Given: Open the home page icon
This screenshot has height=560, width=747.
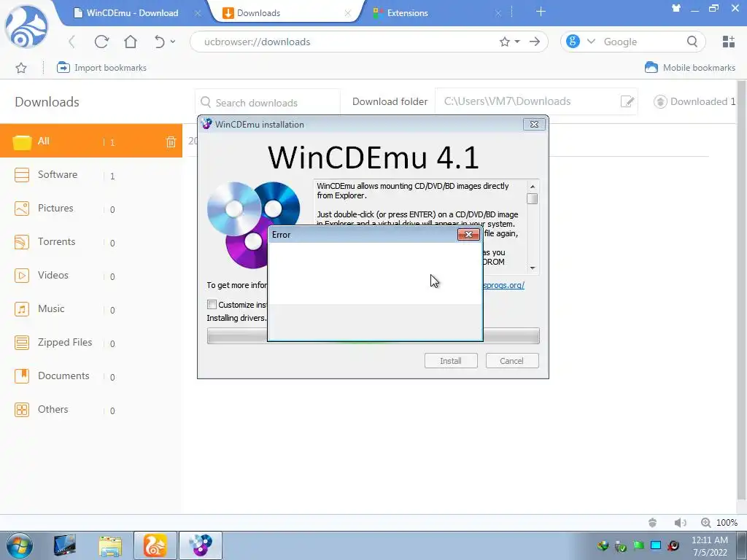Looking at the screenshot, I should (x=131, y=42).
